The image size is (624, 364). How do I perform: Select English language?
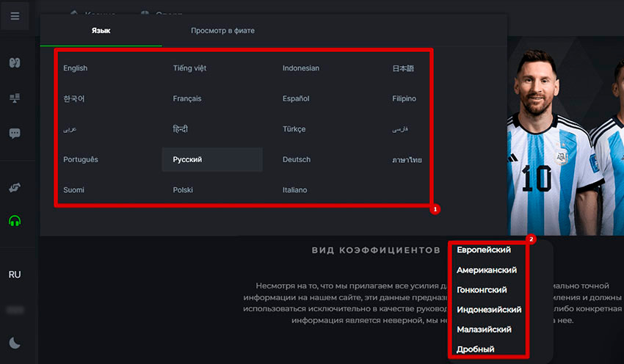[75, 68]
